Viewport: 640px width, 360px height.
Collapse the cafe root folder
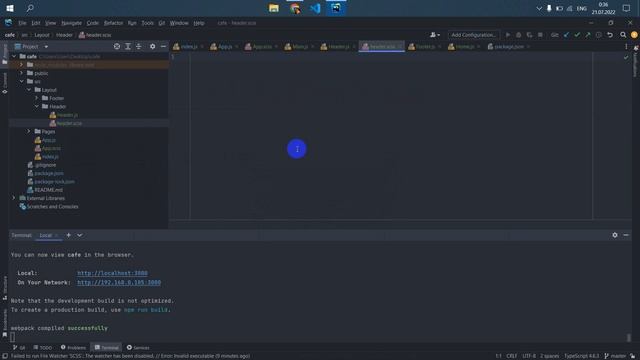tap(14, 56)
